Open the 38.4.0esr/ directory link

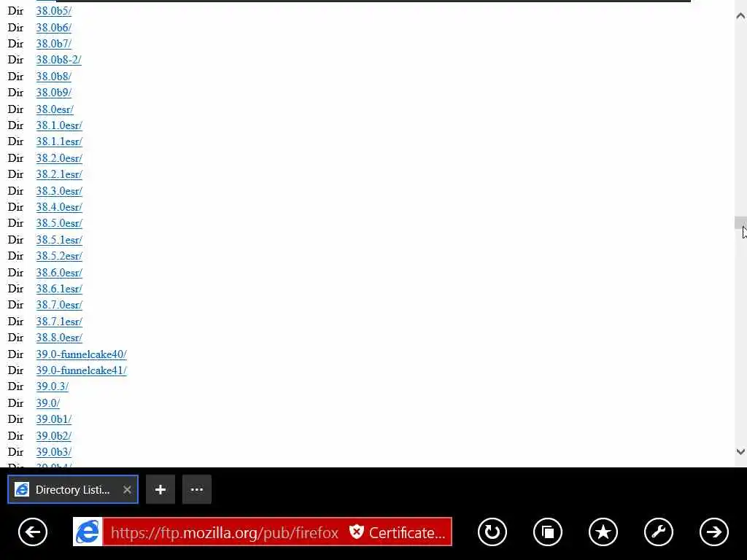(59, 207)
